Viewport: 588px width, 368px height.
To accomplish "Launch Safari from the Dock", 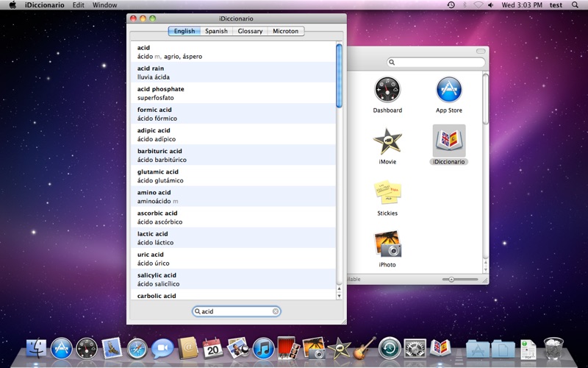I will 137,348.
